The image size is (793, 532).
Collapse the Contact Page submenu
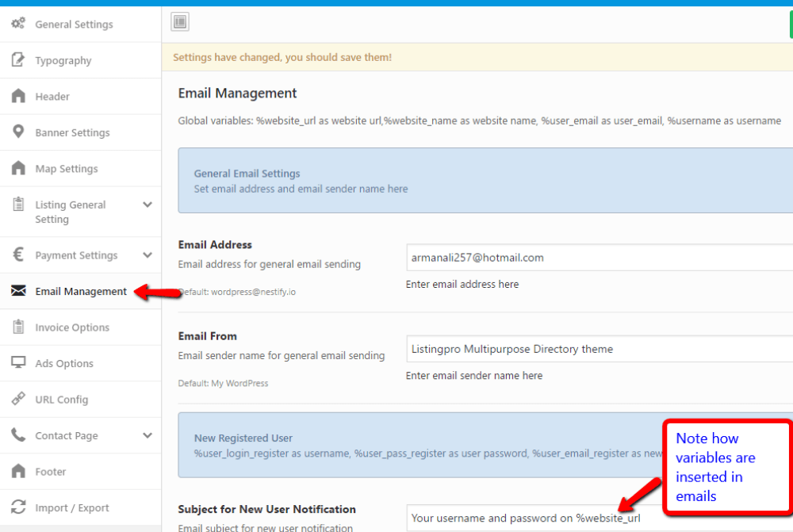[147, 435]
